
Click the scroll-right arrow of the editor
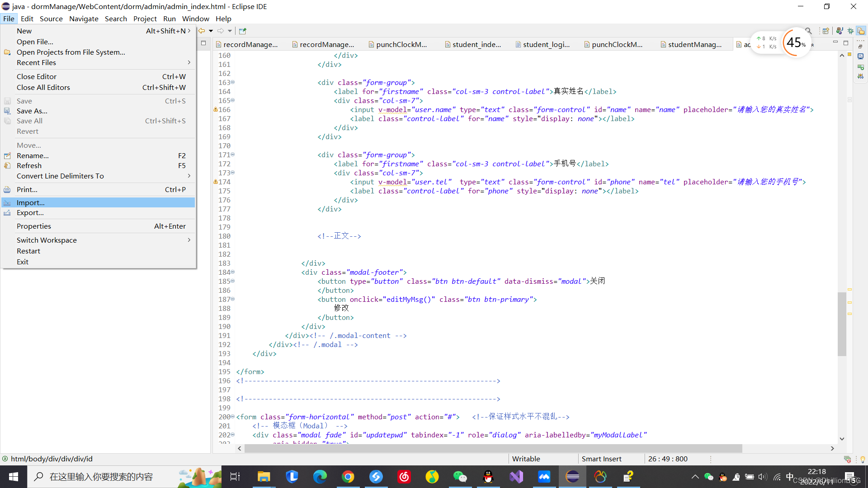832,448
